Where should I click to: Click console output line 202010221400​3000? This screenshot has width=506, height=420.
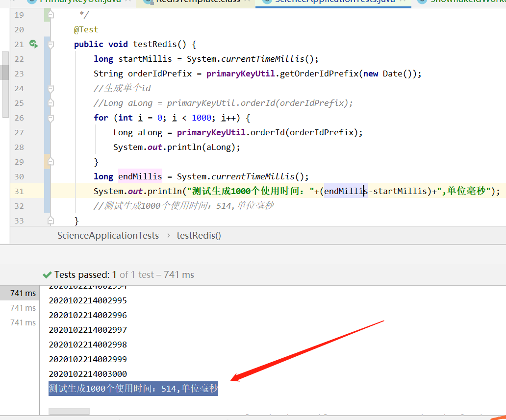click(x=88, y=374)
